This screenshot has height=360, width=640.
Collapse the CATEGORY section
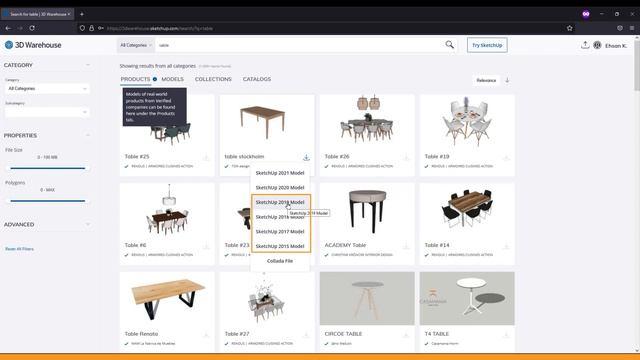[88, 65]
